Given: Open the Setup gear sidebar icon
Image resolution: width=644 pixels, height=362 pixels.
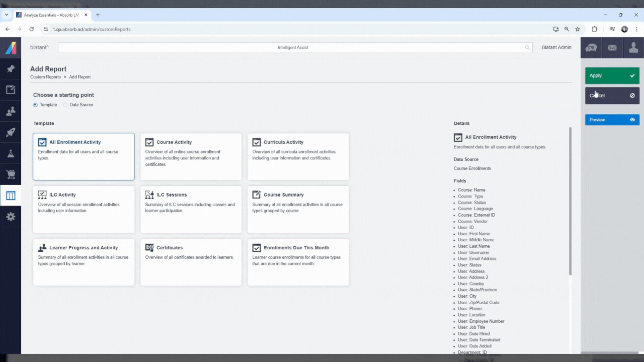Looking at the screenshot, I should 11,217.
